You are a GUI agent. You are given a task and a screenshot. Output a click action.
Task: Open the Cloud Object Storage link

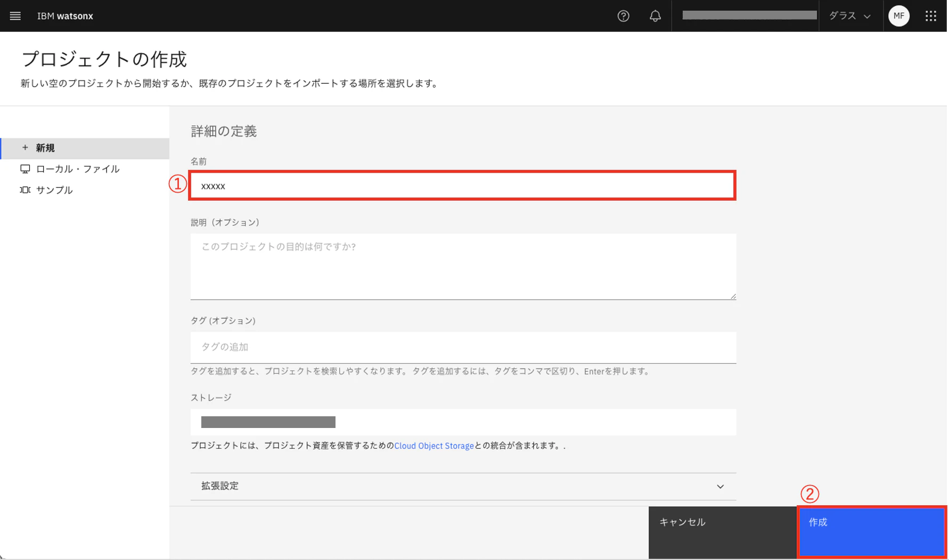pyautogui.click(x=434, y=446)
